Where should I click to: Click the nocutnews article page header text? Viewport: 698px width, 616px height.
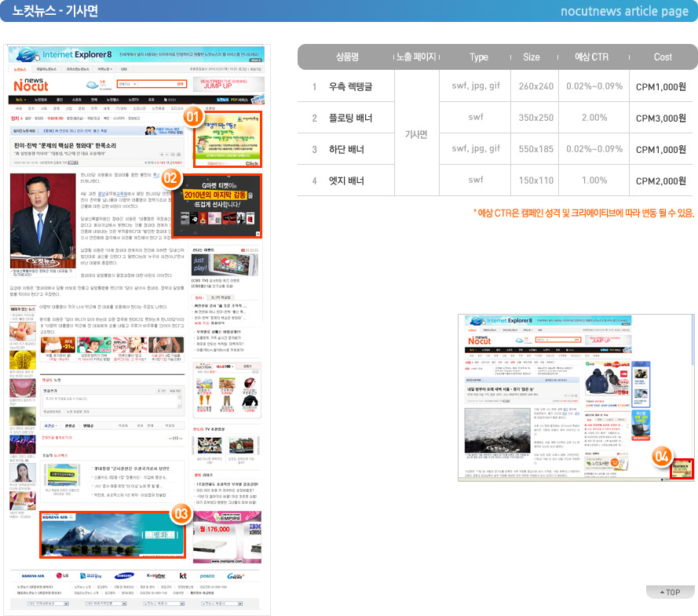[x=624, y=11]
